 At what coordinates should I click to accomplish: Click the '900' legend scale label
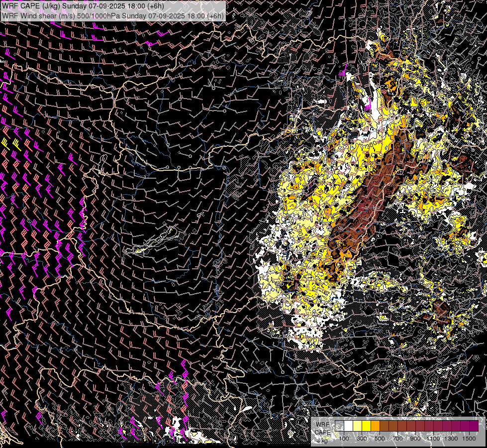pyautogui.click(x=415, y=439)
